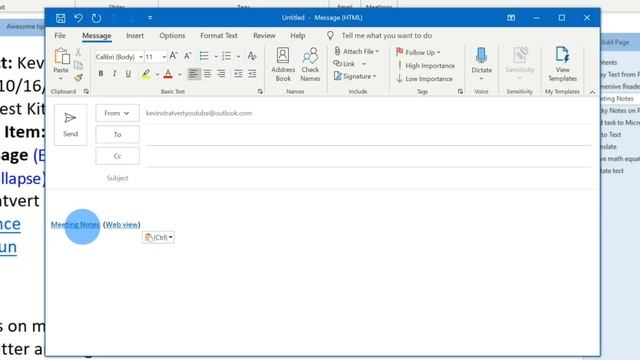Open Basic Text dialog launcher
Image resolution: width=640 pixels, height=360 pixels.
tap(260, 91)
